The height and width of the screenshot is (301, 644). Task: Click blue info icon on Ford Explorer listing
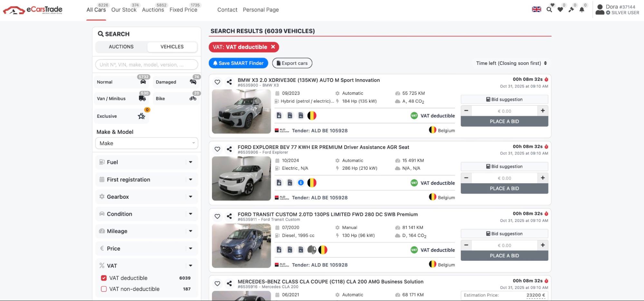tap(301, 183)
